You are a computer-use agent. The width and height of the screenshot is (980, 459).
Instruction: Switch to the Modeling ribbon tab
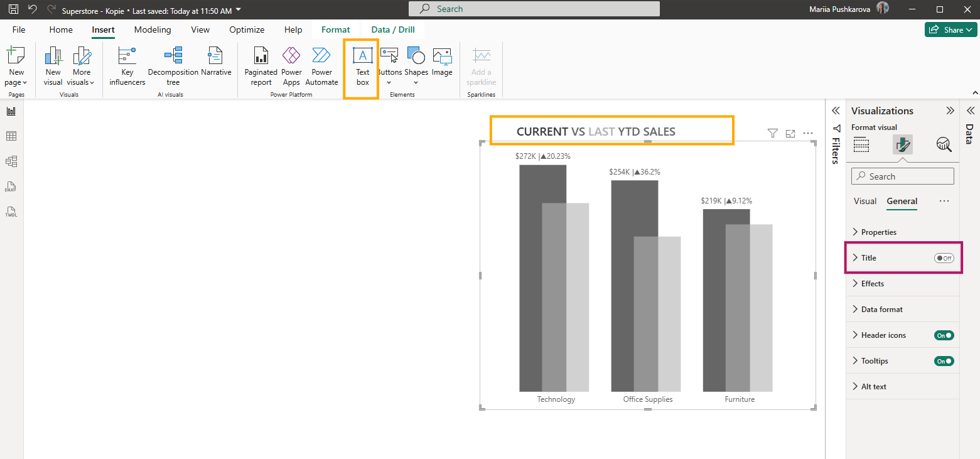pyautogui.click(x=153, y=30)
